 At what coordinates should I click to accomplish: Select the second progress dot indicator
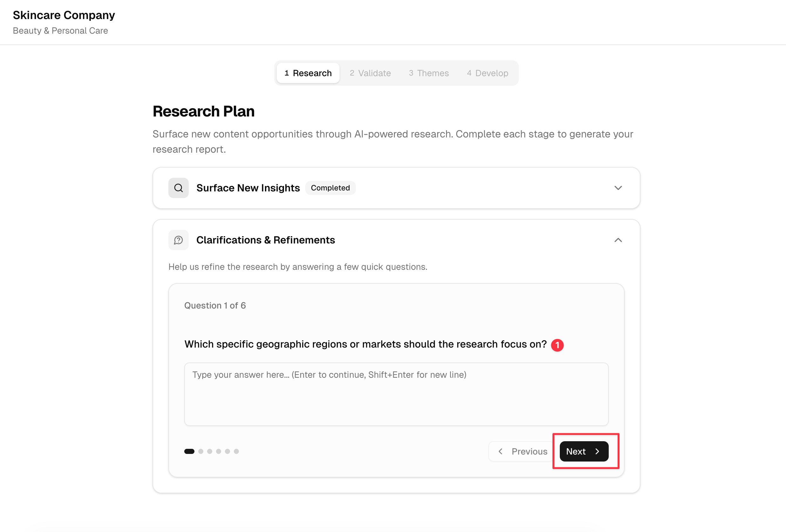tap(201, 451)
